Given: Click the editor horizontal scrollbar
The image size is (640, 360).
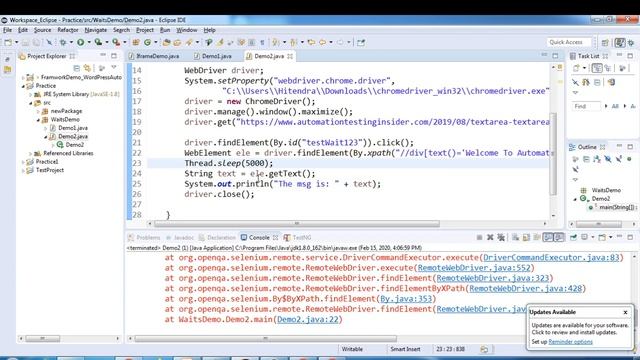Looking at the screenshot, I should [x=297, y=223].
